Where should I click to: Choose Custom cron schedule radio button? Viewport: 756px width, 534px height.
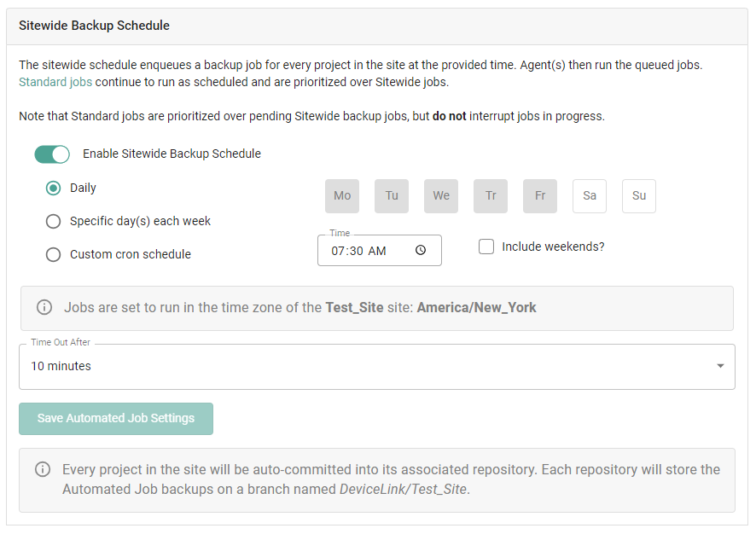click(x=53, y=254)
